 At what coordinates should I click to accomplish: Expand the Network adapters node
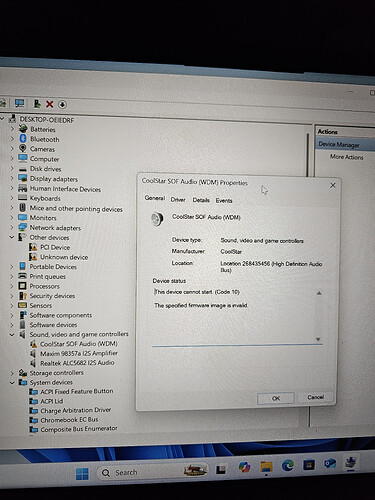click(x=12, y=227)
